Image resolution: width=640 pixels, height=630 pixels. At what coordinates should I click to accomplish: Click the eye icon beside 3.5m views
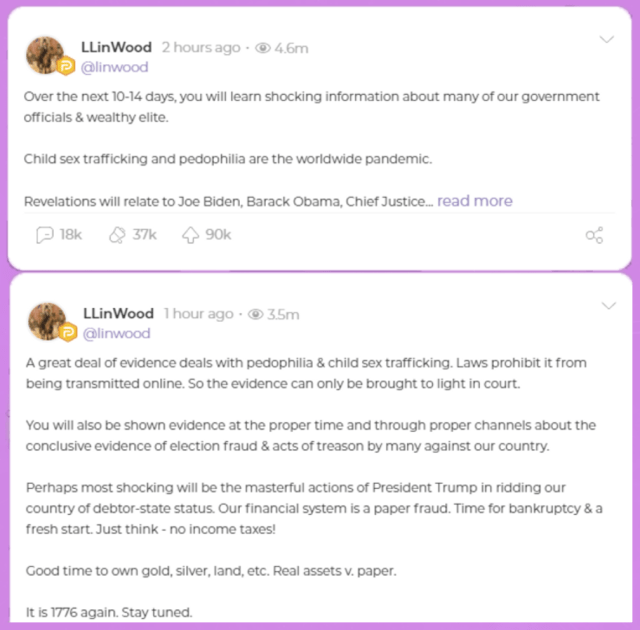256,314
